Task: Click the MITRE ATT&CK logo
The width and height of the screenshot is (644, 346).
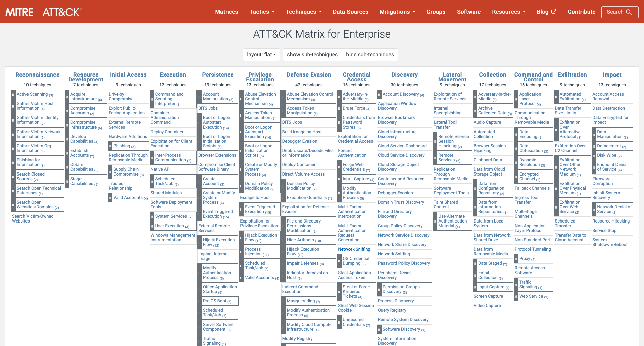Action: coord(43,12)
